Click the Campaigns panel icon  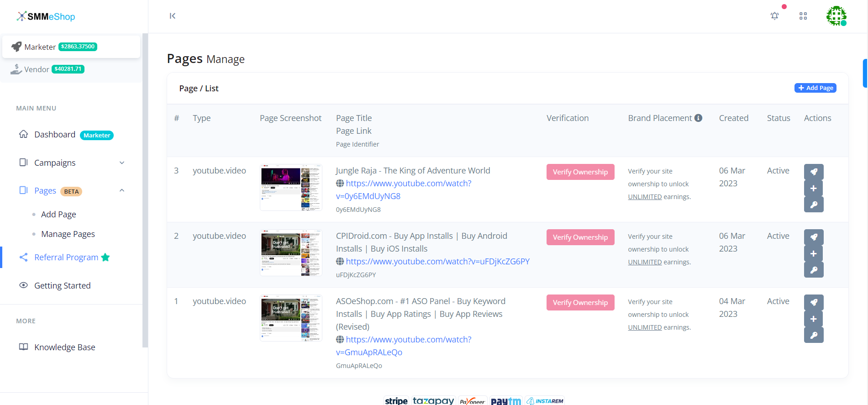coord(23,163)
